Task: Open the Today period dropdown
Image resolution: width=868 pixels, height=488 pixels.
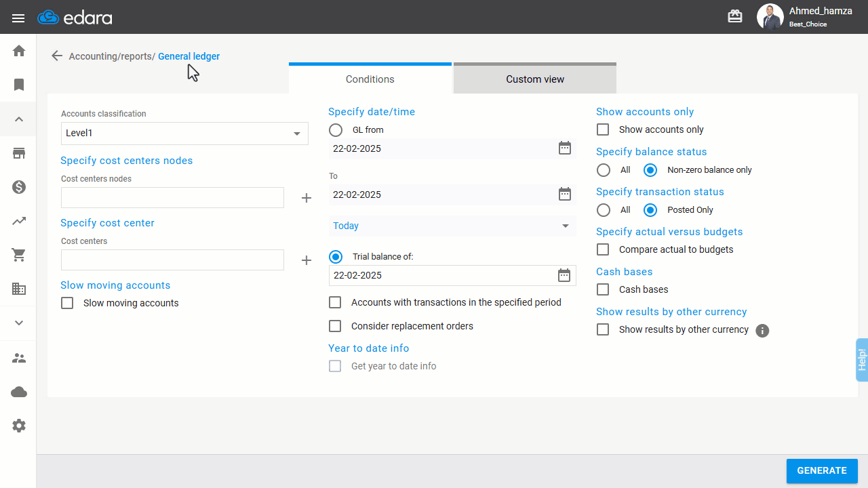Action: pos(452,226)
